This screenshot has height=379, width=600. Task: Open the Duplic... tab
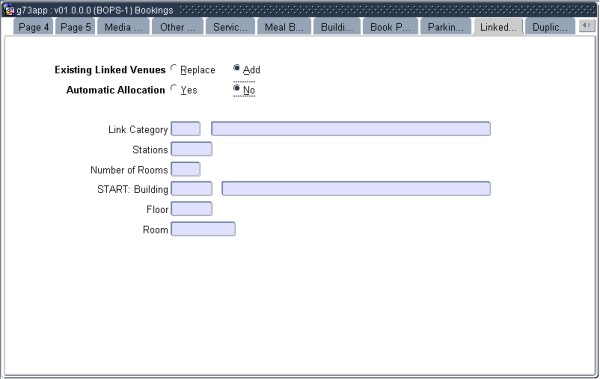[550, 27]
